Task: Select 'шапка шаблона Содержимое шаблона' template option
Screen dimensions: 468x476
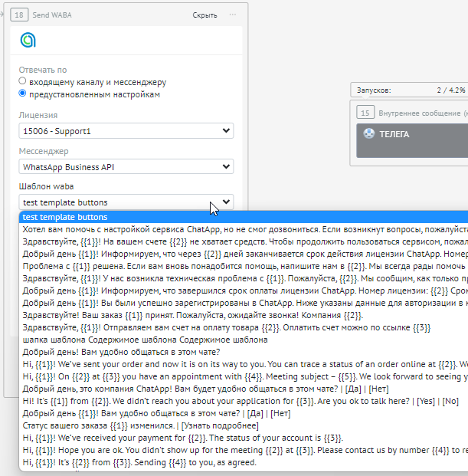Action: [x=146, y=340]
